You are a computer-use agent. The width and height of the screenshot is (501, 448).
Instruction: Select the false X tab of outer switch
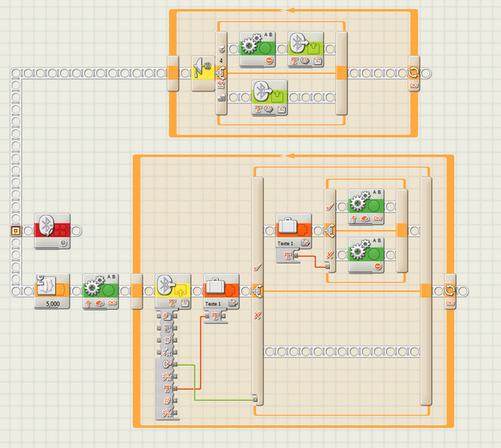[258, 314]
